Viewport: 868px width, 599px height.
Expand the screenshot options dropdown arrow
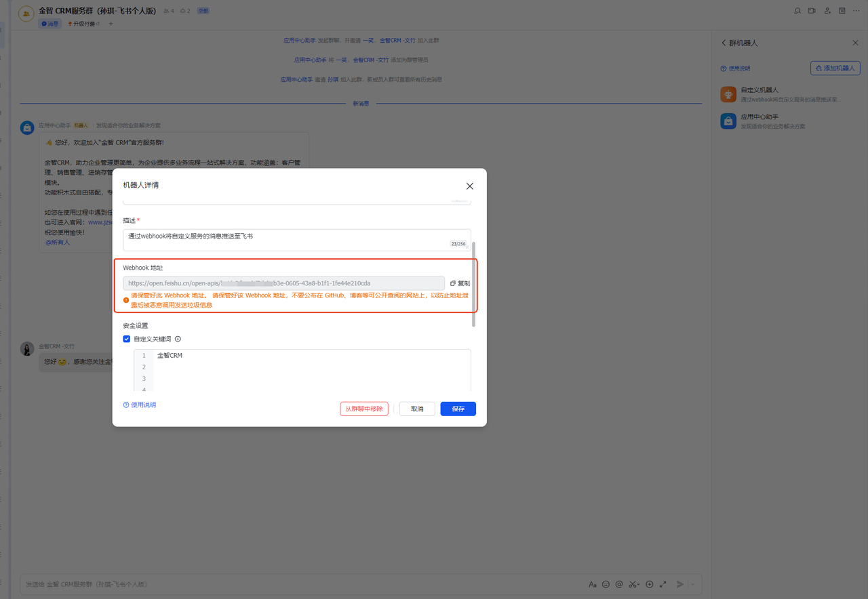pyautogui.click(x=638, y=584)
